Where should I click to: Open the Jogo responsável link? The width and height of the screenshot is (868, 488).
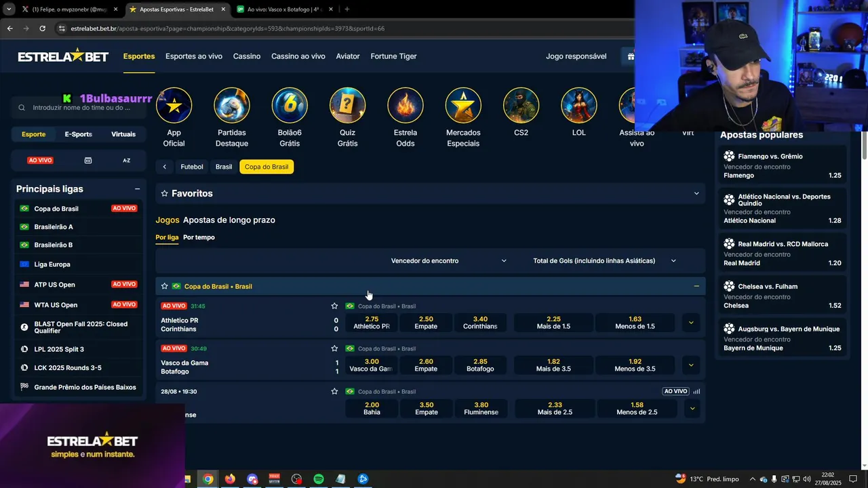576,56
